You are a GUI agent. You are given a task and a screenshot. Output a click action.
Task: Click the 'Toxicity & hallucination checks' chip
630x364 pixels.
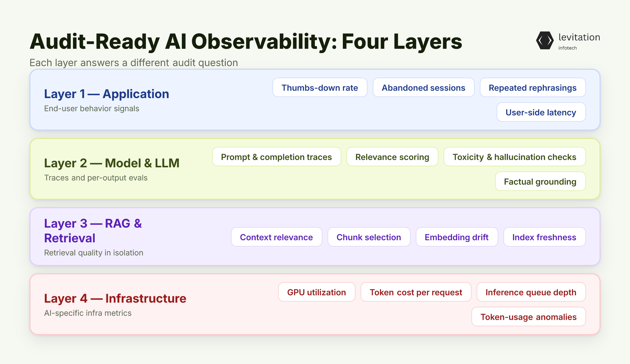click(514, 157)
